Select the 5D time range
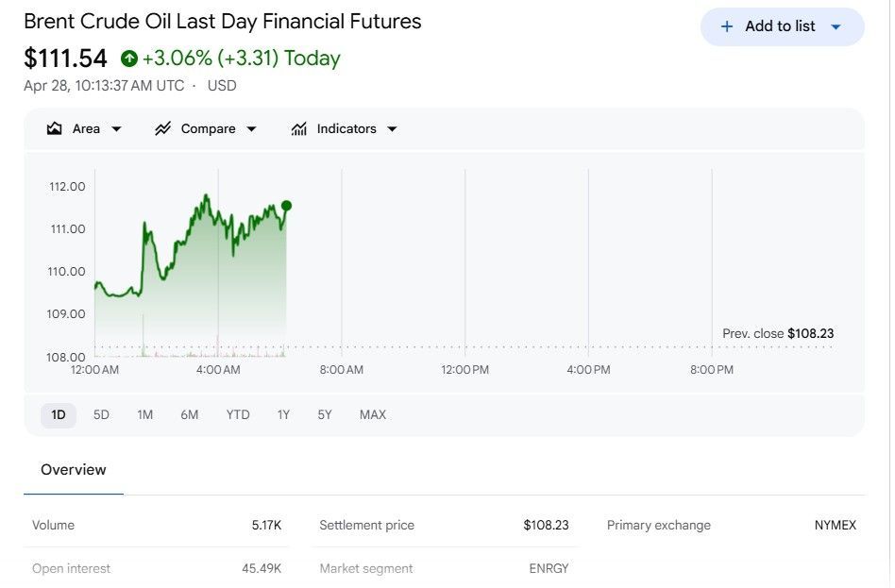895x588 pixels. pyautogui.click(x=101, y=414)
